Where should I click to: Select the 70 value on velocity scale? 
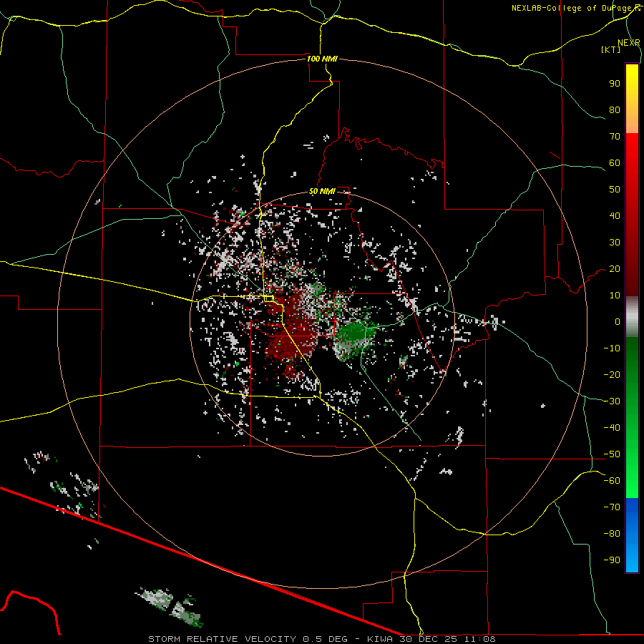(x=615, y=137)
